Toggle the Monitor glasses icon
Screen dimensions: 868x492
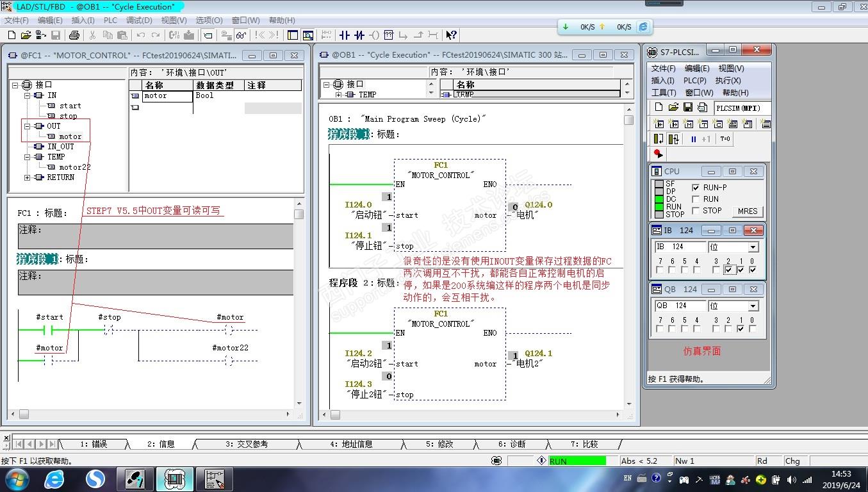click(x=242, y=35)
